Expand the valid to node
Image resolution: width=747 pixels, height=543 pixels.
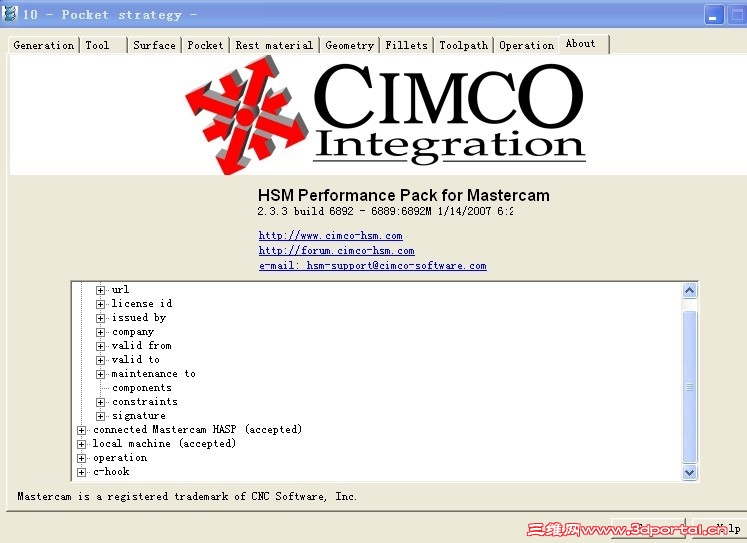[100, 360]
